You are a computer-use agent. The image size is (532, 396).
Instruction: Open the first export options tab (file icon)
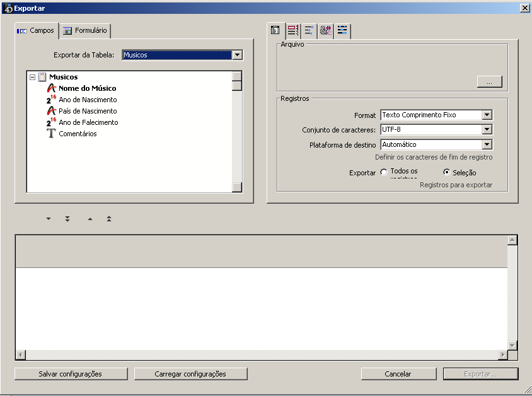(x=275, y=30)
